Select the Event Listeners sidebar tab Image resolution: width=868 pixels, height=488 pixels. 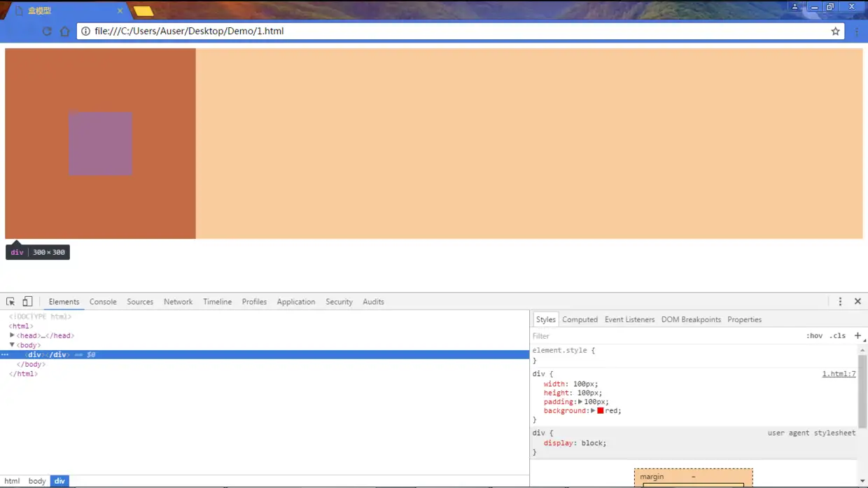pos(629,319)
